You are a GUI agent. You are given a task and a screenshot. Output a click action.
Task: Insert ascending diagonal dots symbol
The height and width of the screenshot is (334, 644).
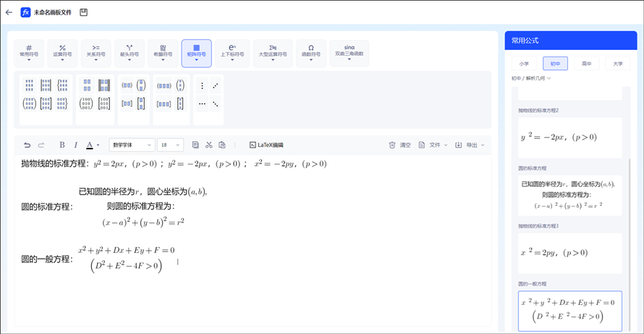pyautogui.click(x=215, y=86)
